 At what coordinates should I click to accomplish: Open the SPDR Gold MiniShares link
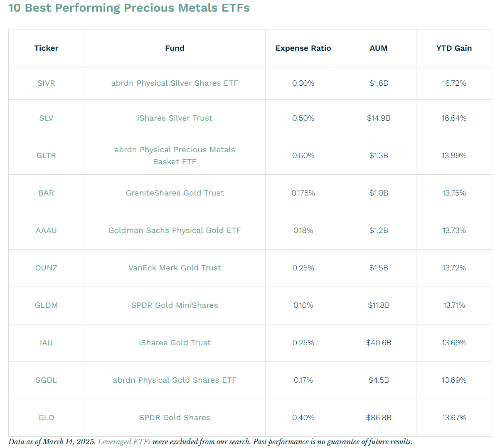click(x=175, y=305)
